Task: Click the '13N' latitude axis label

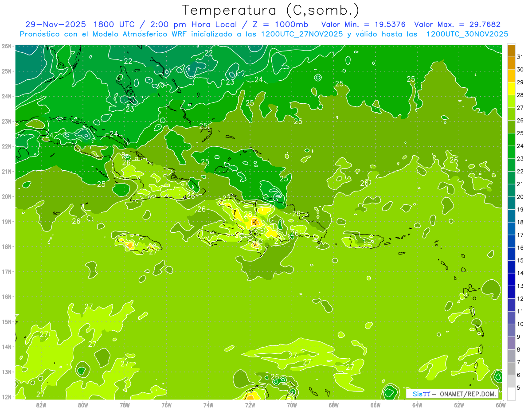Action: (7, 372)
